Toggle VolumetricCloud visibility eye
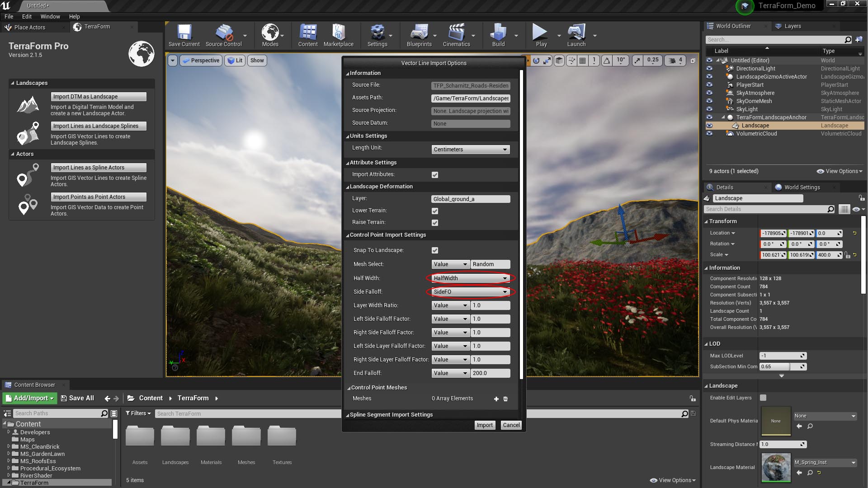 click(x=709, y=134)
